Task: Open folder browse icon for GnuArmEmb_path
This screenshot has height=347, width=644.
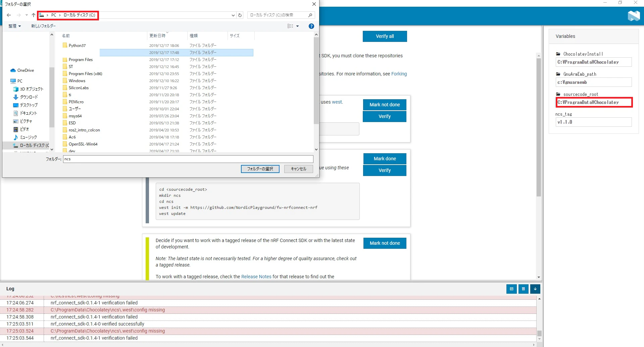Action: (x=558, y=74)
